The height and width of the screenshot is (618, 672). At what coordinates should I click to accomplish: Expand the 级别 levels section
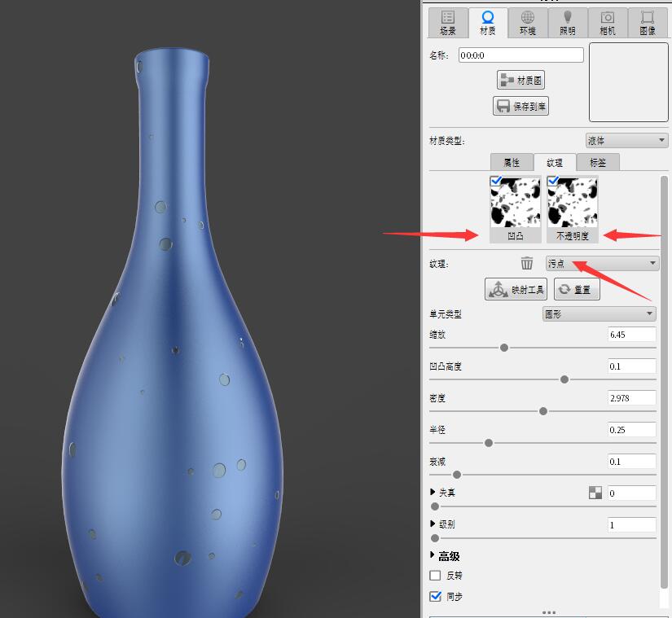click(433, 524)
